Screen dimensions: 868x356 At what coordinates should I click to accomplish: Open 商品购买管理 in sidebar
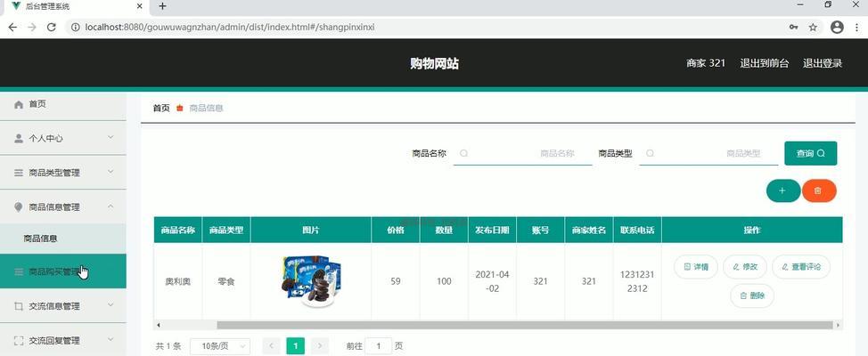[63, 271]
